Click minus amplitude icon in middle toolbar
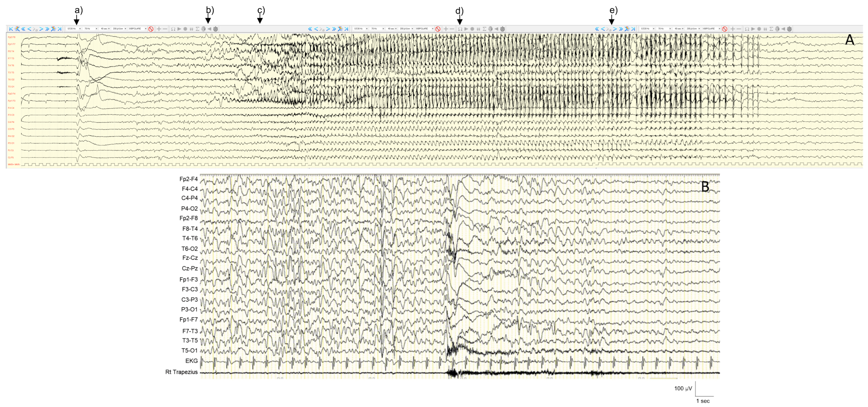This screenshot has height=407, width=868. [x=452, y=29]
